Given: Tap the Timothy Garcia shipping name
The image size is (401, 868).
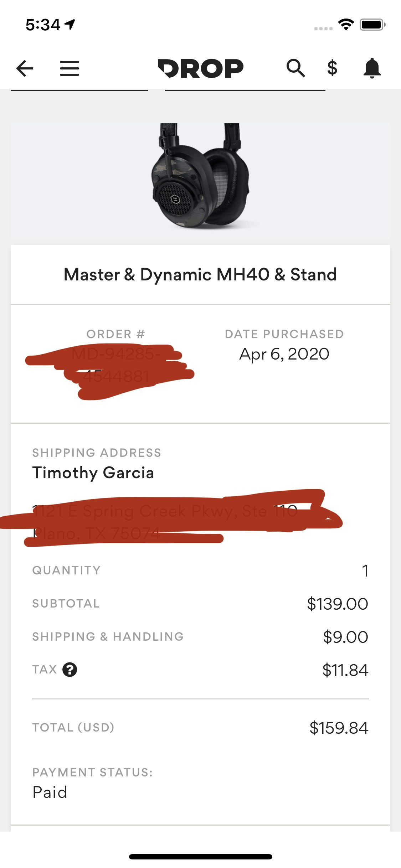Looking at the screenshot, I should (93, 473).
